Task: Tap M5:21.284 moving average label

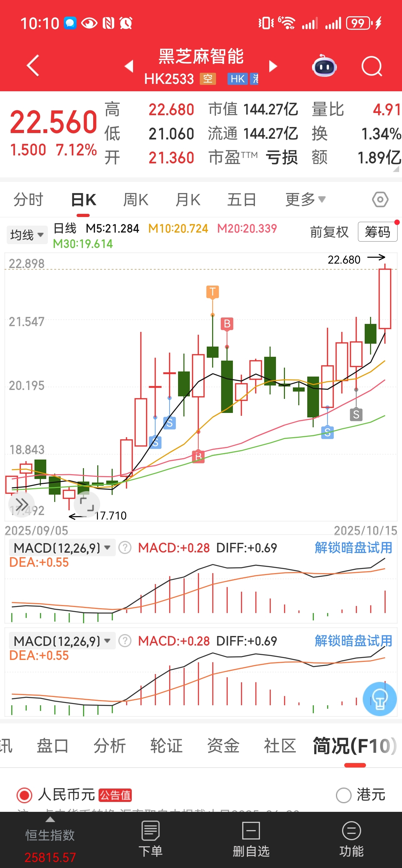Action: tap(112, 228)
